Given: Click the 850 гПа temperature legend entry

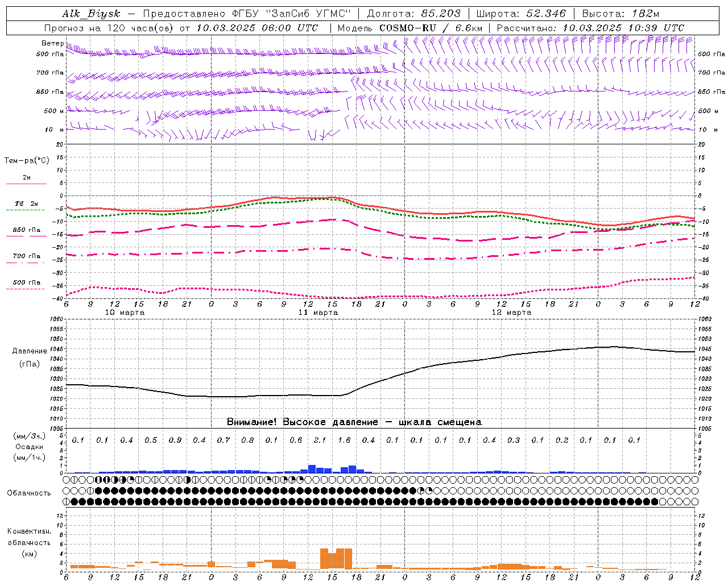Looking at the screenshot, I should (x=27, y=230).
